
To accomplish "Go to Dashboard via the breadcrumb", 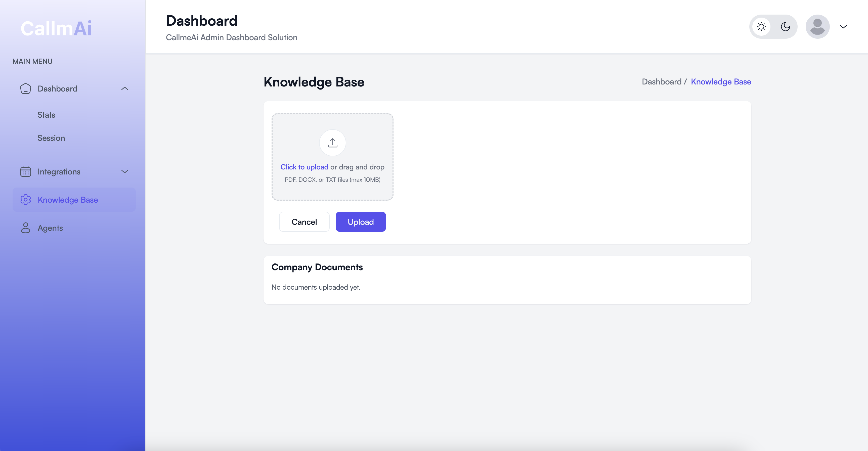I will pos(661,82).
